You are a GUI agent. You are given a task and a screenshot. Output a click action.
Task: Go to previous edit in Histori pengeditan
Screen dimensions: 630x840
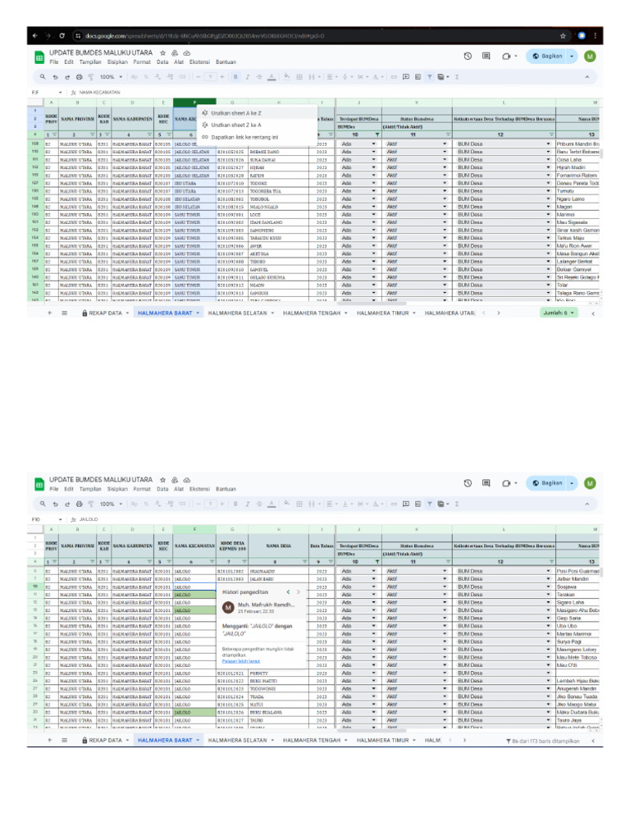click(288, 591)
